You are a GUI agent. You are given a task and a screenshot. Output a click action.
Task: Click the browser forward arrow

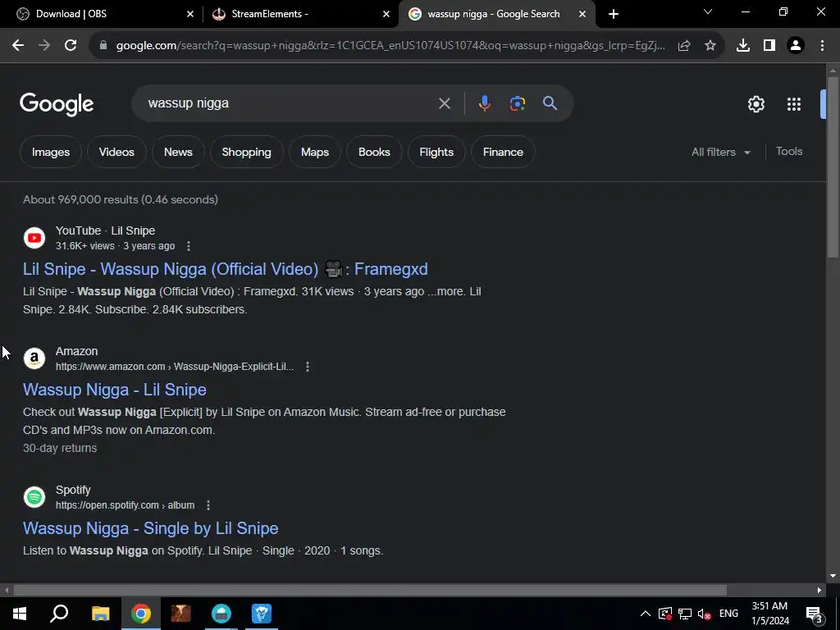pyautogui.click(x=44, y=46)
